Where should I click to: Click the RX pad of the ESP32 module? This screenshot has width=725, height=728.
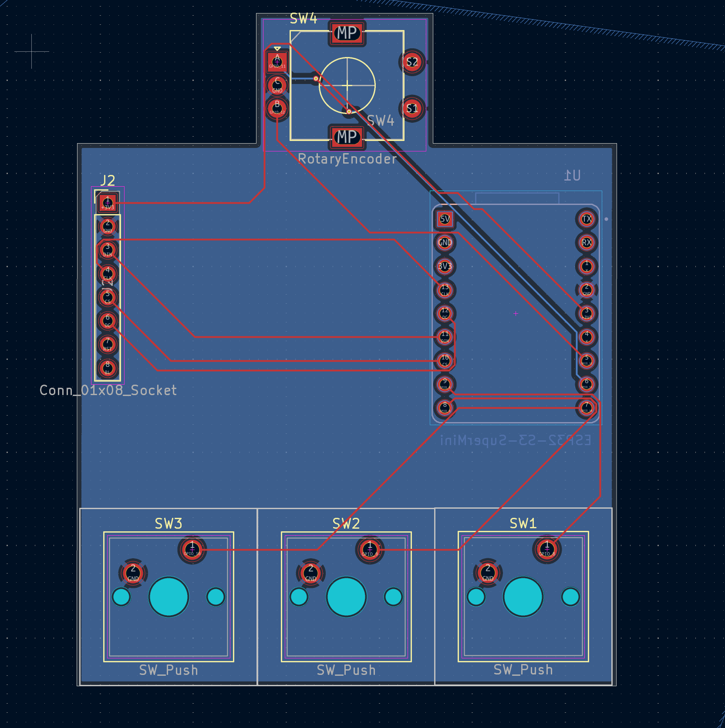[587, 242]
